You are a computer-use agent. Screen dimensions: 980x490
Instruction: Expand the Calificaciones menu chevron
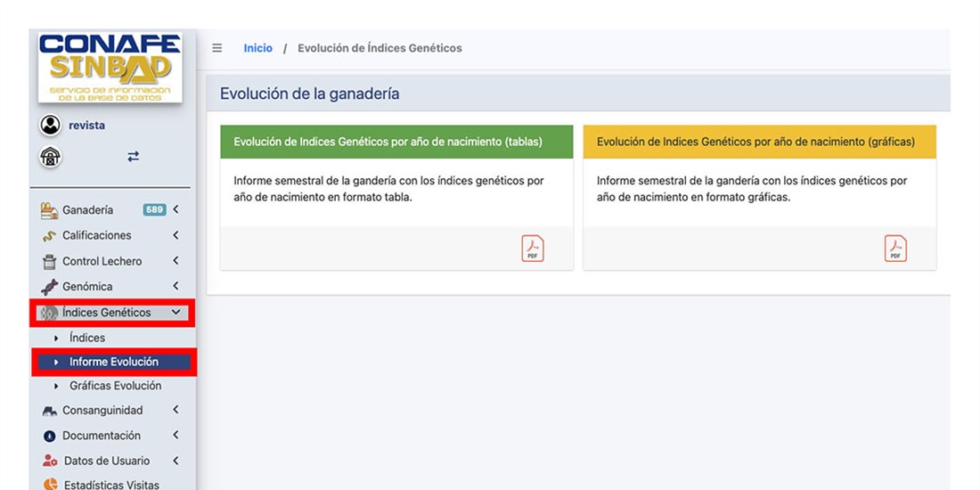click(176, 235)
